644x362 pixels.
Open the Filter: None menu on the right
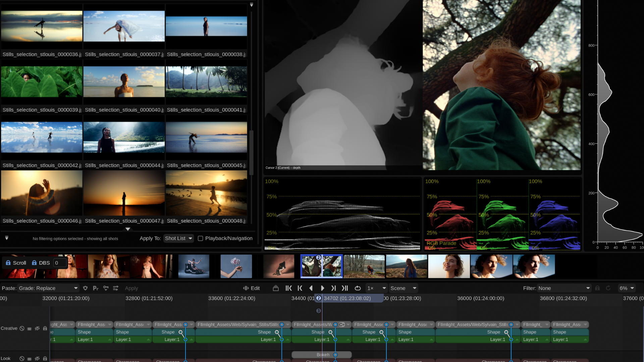click(563, 288)
